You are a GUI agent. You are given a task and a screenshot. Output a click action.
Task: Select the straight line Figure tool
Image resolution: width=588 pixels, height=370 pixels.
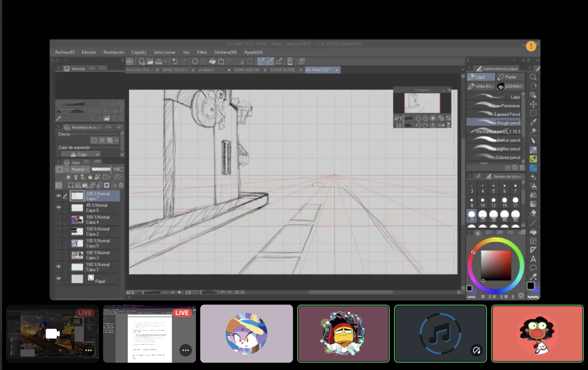[533, 223]
